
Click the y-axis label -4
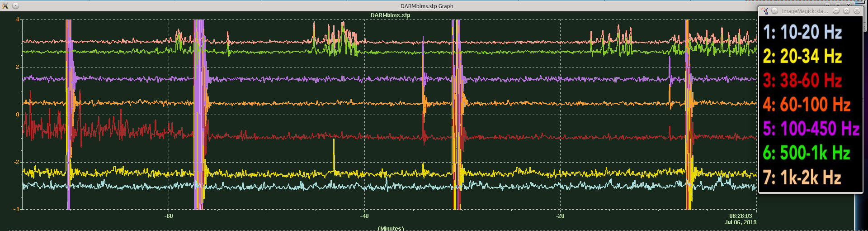click(17, 209)
